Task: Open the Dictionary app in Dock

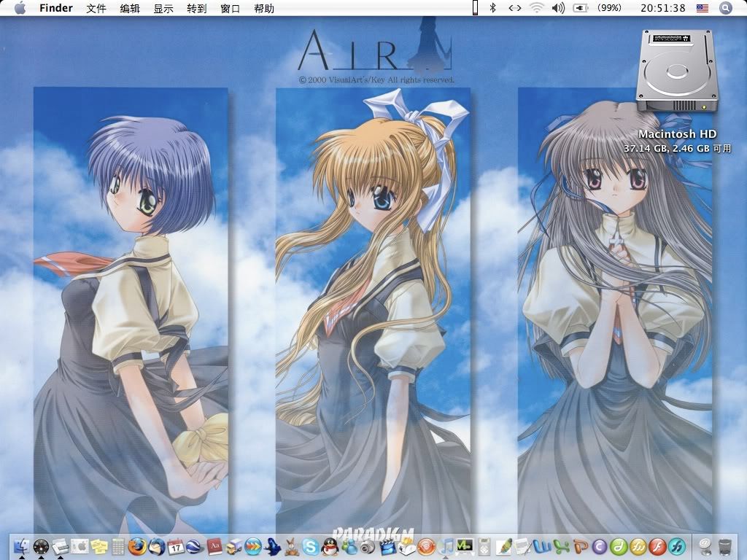Action: 214,546
